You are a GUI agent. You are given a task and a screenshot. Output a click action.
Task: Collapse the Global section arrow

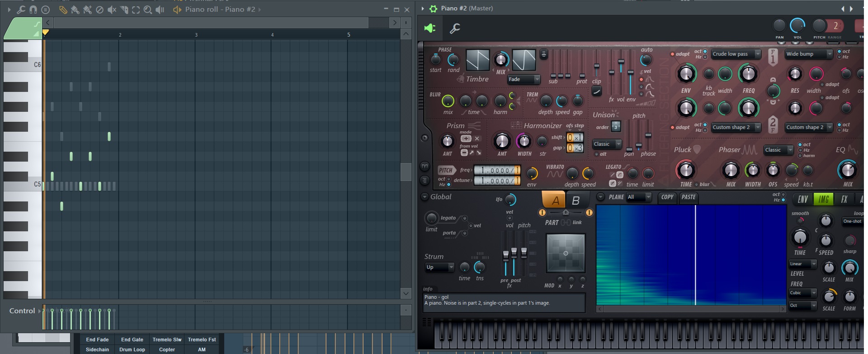click(425, 197)
